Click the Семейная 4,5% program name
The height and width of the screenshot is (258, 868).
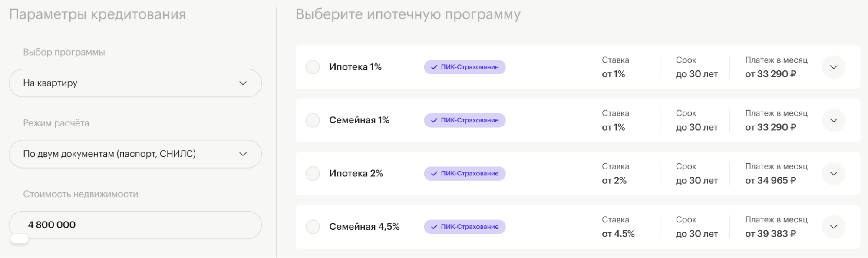364,226
